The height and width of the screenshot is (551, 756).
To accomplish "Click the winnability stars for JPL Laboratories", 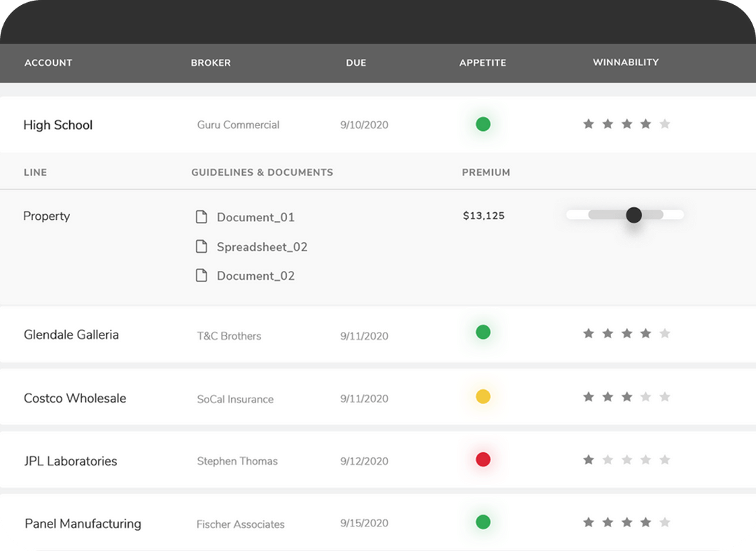I will 626,460.
